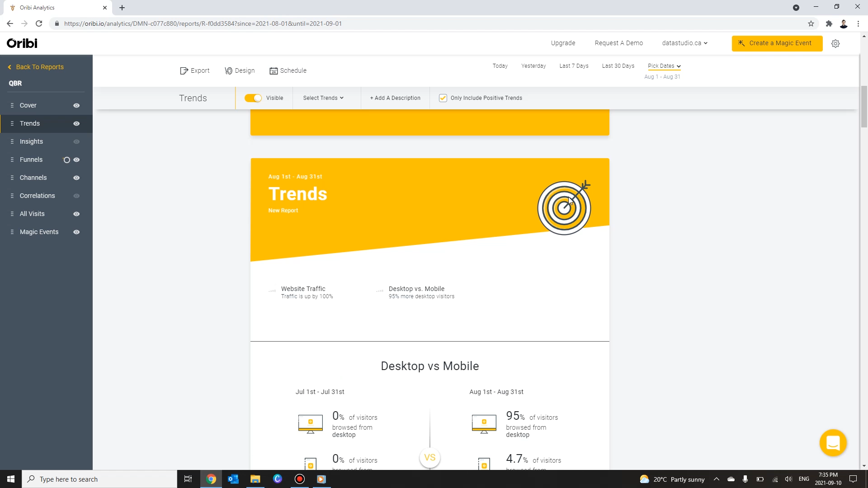868x488 pixels.
Task: Click the Oribi logo
Action: click(x=21, y=43)
